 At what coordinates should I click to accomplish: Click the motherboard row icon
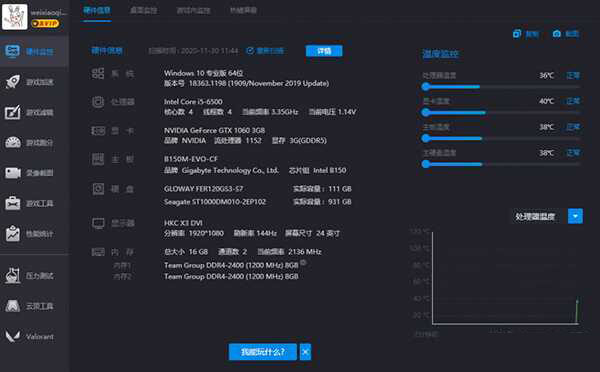(x=98, y=159)
